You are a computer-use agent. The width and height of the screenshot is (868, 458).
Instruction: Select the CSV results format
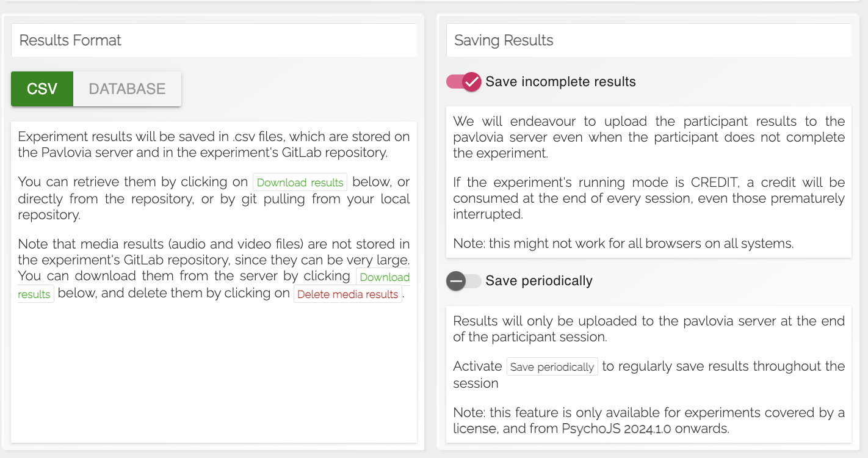tap(42, 89)
